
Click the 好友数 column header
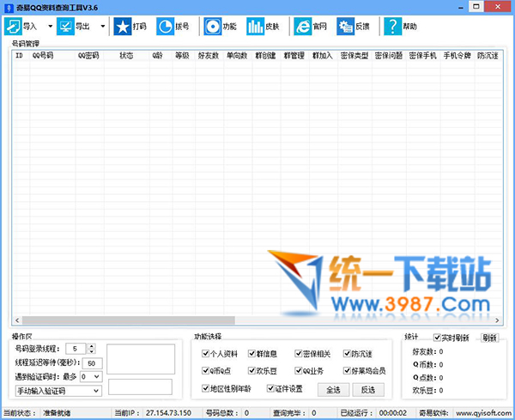tap(209, 56)
